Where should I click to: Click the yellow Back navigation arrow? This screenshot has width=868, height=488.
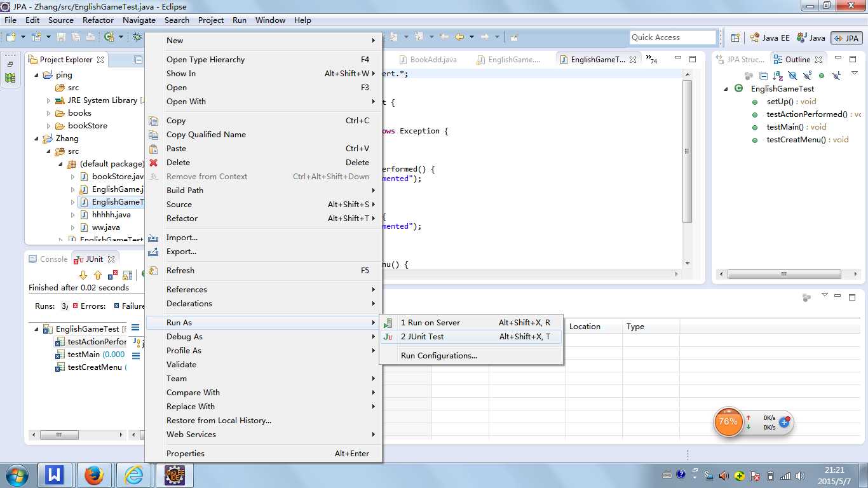459,37
